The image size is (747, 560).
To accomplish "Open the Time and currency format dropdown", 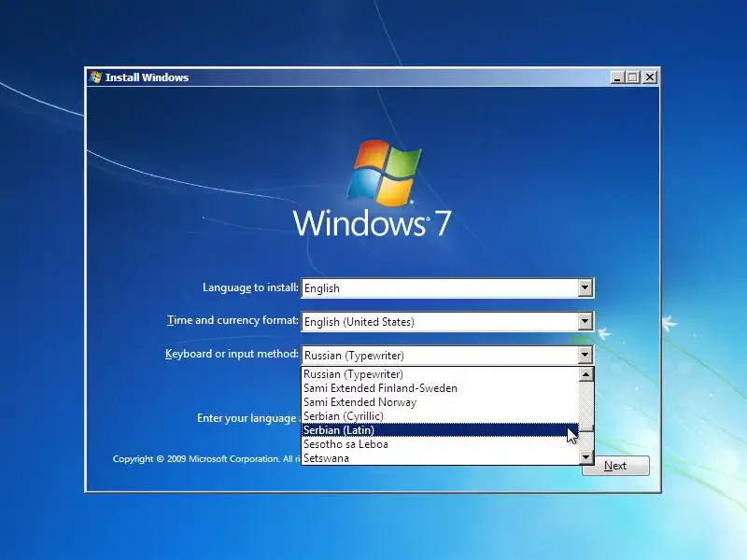I will [x=585, y=321].
